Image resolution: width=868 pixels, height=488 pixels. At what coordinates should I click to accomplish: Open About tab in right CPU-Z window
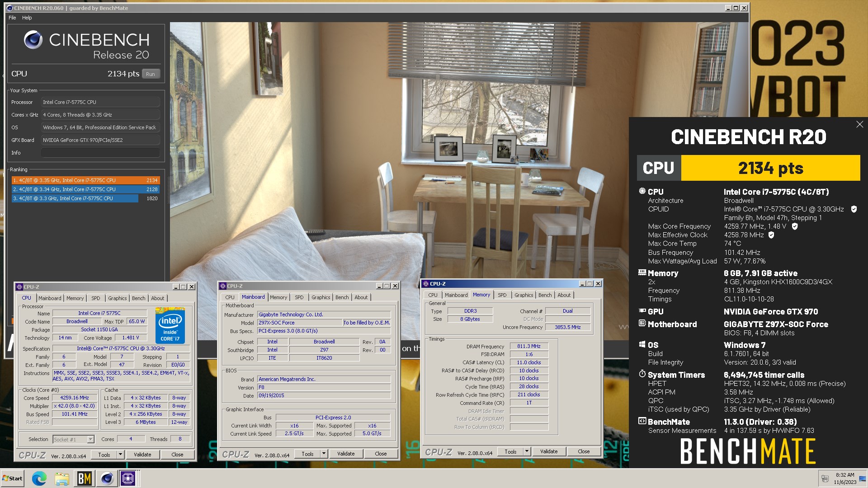(x=564, y=295)
